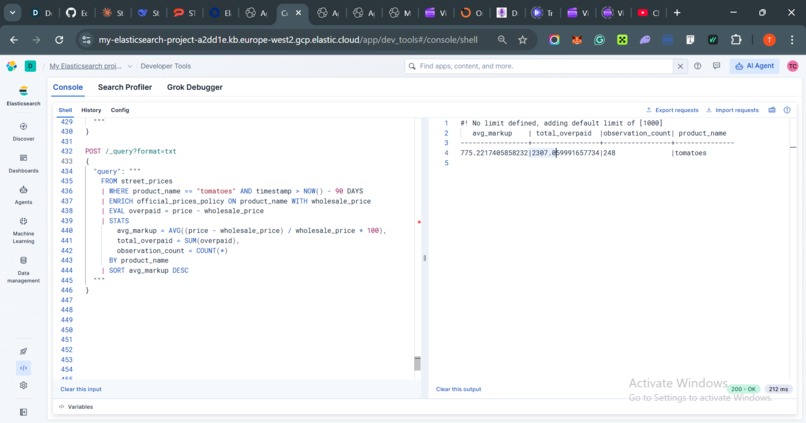Open the tab search dropdown arrow
The width and height of the screenshot is (806, 423).
pyautogui.click(x=12, y=13)
